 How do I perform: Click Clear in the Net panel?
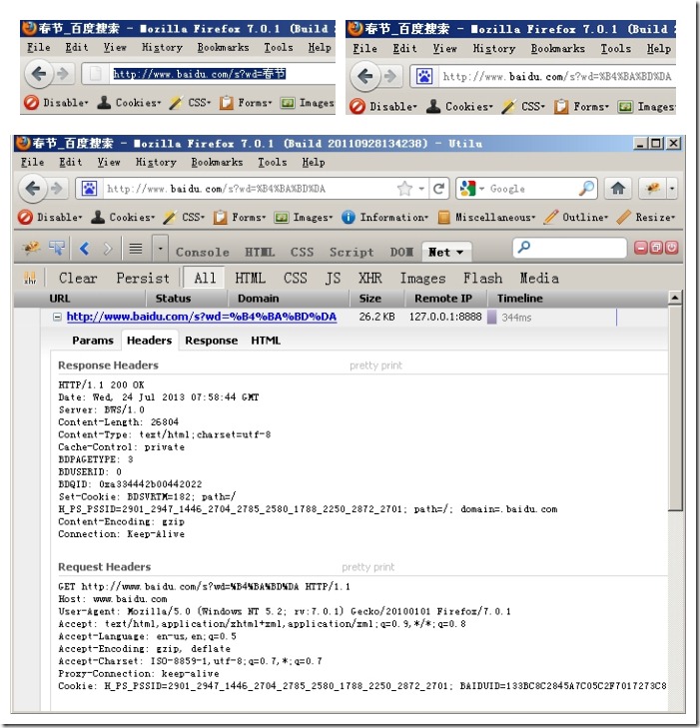coord(78,278)
